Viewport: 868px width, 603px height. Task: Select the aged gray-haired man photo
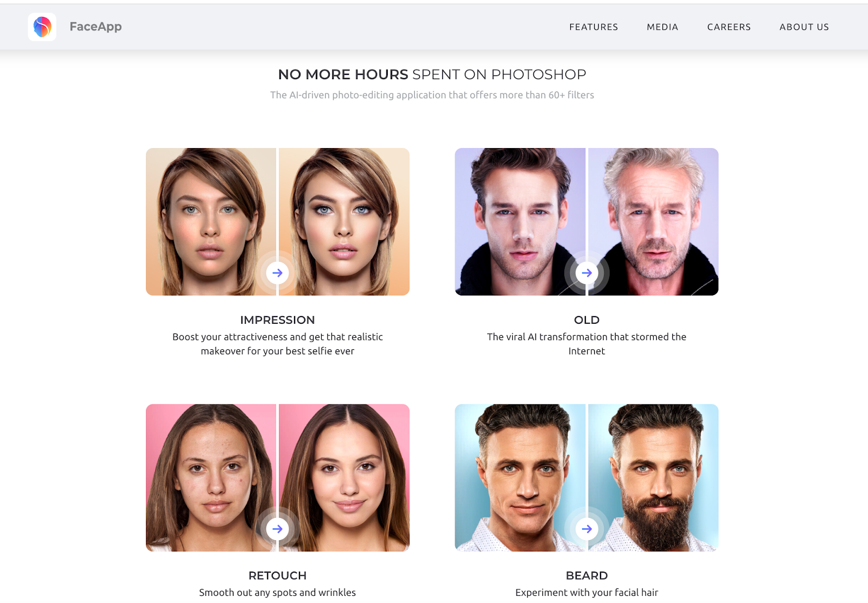pyautogui.click(x=653, y=222)
